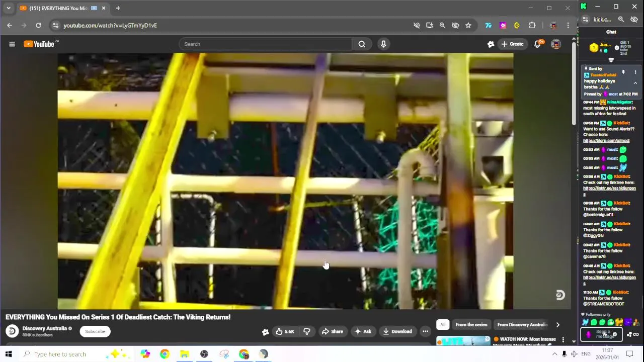
Task: Close the EVERYTHING You Missed tab
Action: tap(104, 8)
